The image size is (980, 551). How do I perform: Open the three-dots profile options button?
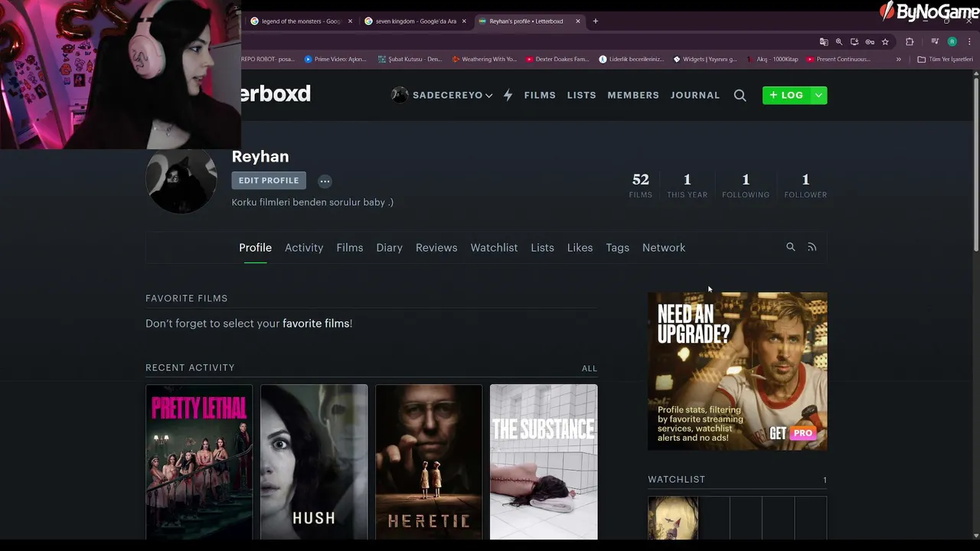(x=325, y=181)
